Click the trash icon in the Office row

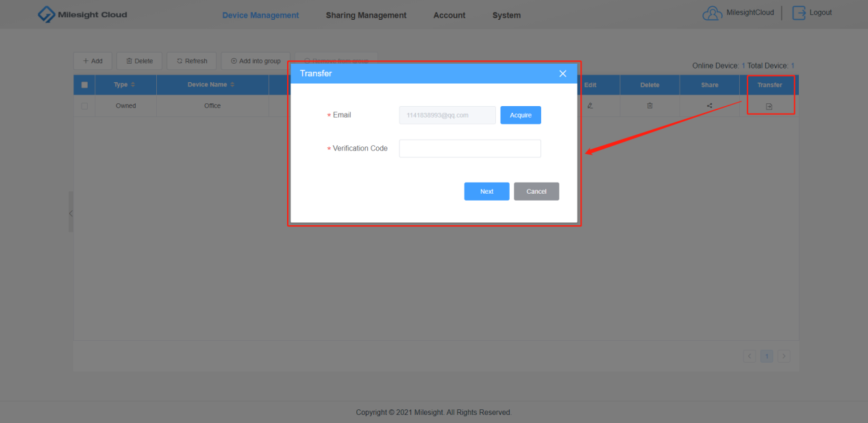tap(649, 106)
